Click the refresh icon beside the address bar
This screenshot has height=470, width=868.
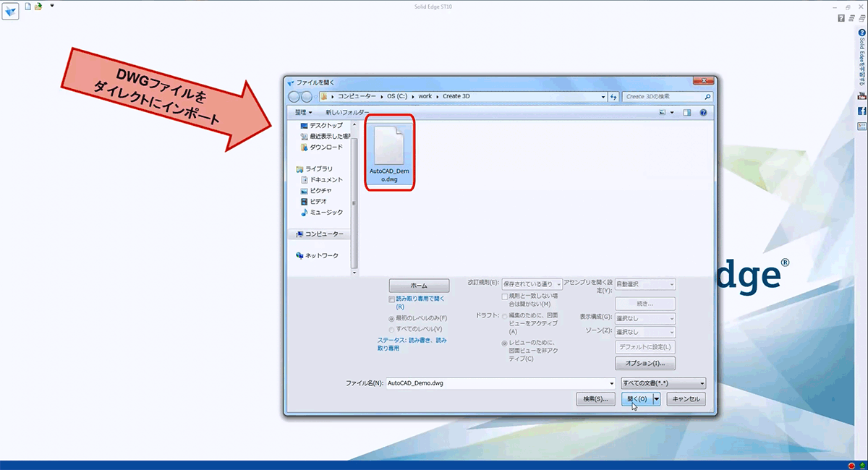pyautogui.click(x=613, y=96)
